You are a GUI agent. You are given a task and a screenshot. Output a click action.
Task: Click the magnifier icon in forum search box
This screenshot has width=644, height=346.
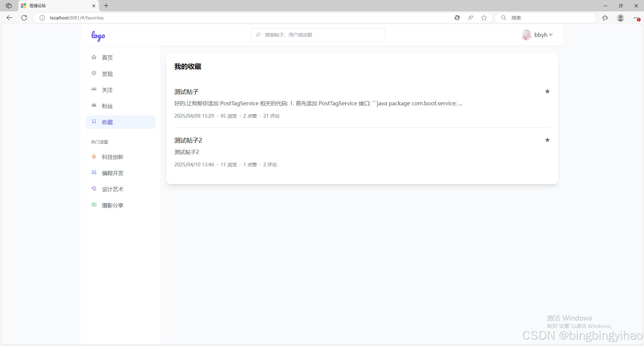[258, 35]
